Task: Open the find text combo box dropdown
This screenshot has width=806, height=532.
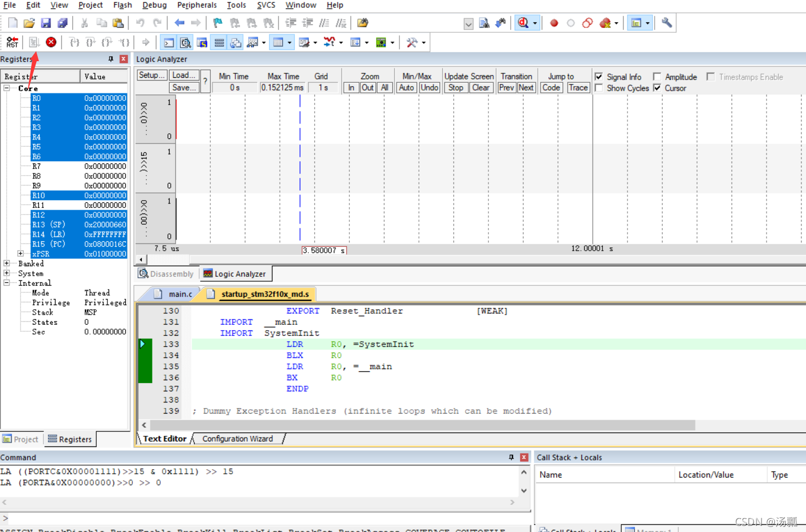Action: click(x=468, y=23)
